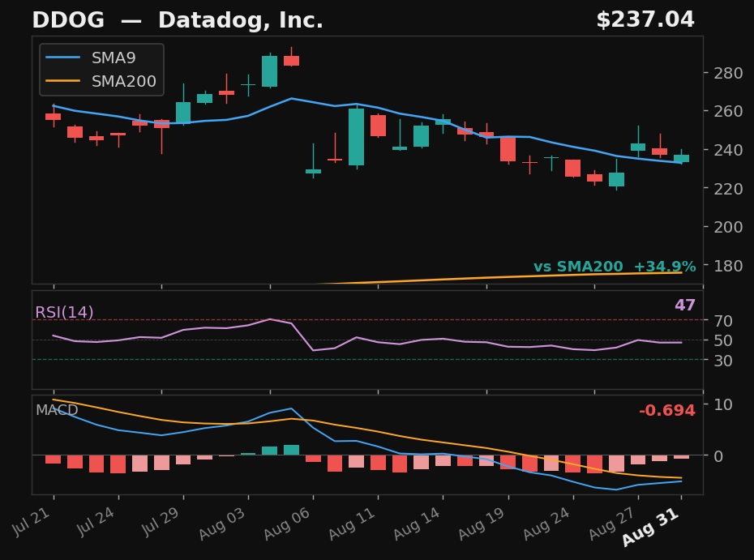Click the Aug 06 date label
The height and width of the screenshot is (560, 754).
pyautogui.click(x=287, y=524)
